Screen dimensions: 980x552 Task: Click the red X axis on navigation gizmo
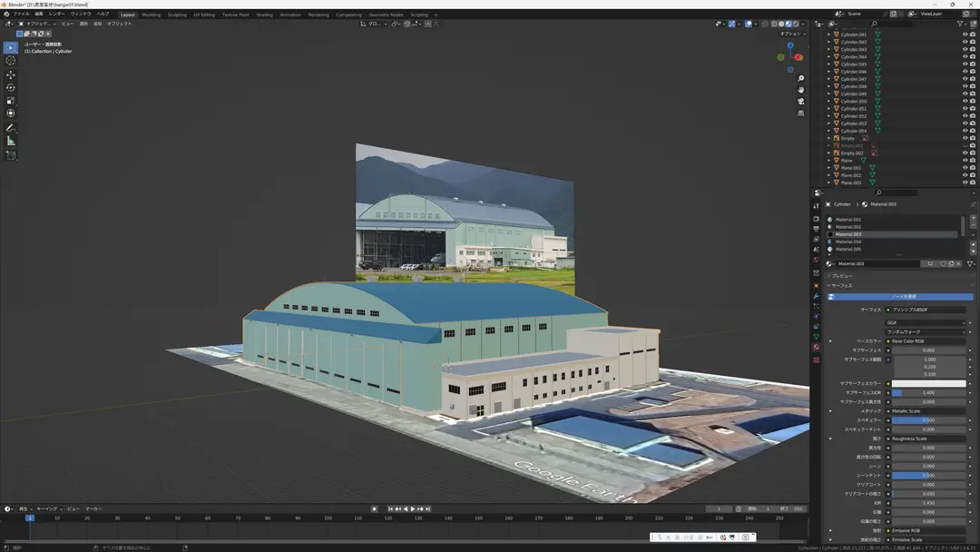(x=799, y=57)
